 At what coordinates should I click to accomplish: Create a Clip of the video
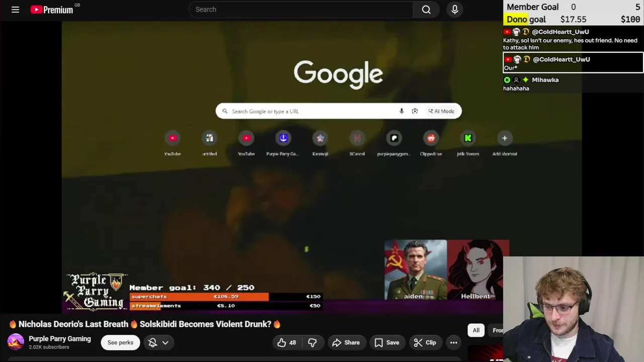425,342
